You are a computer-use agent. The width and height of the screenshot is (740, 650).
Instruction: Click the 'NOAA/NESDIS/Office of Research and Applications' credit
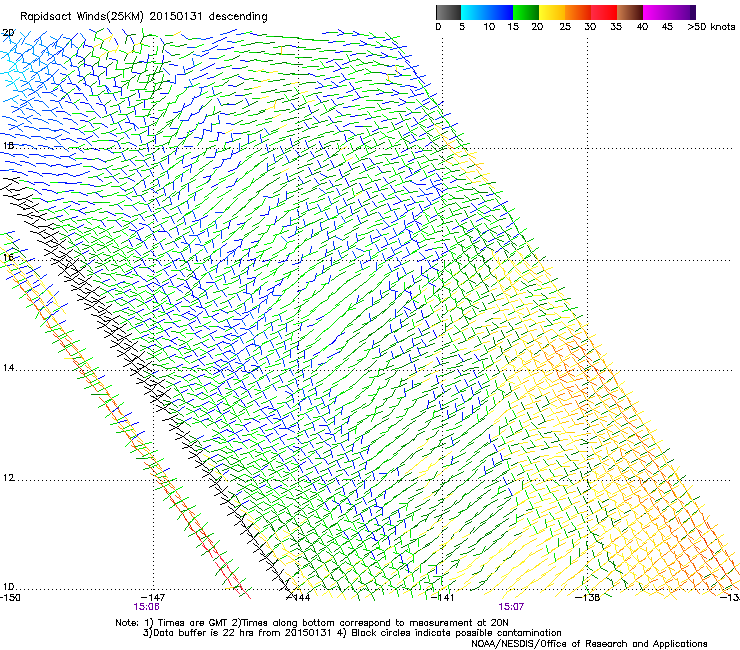point(589,644)
